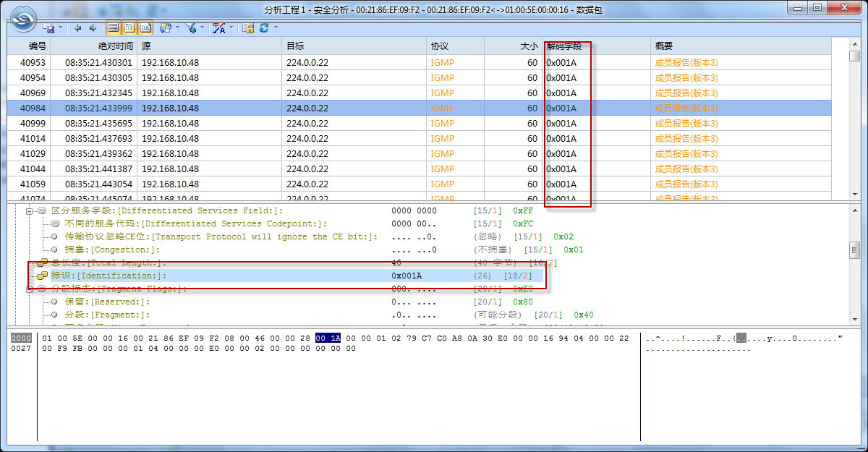Click the add filter funnel icon
The height and width of the screenshot is (452, 868).
point(191,27)
